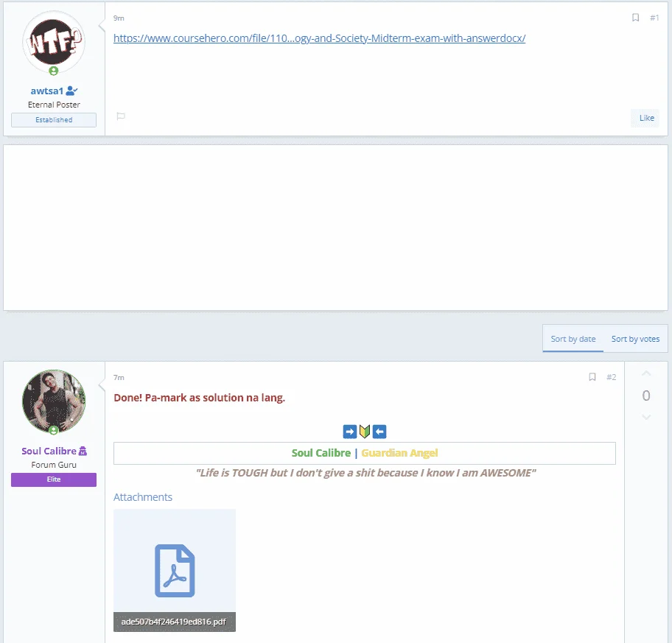This screenshot has width=672, height=643.
Task: Open Soul Calibre's avatar photo
Action: pyautogui.click(x=54, y=401)
